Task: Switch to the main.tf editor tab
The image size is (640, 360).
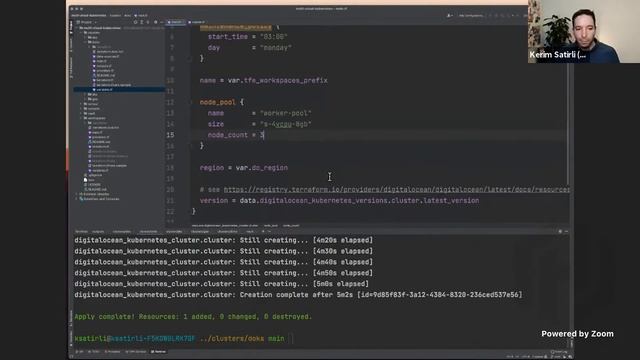Action: [176, 22]
